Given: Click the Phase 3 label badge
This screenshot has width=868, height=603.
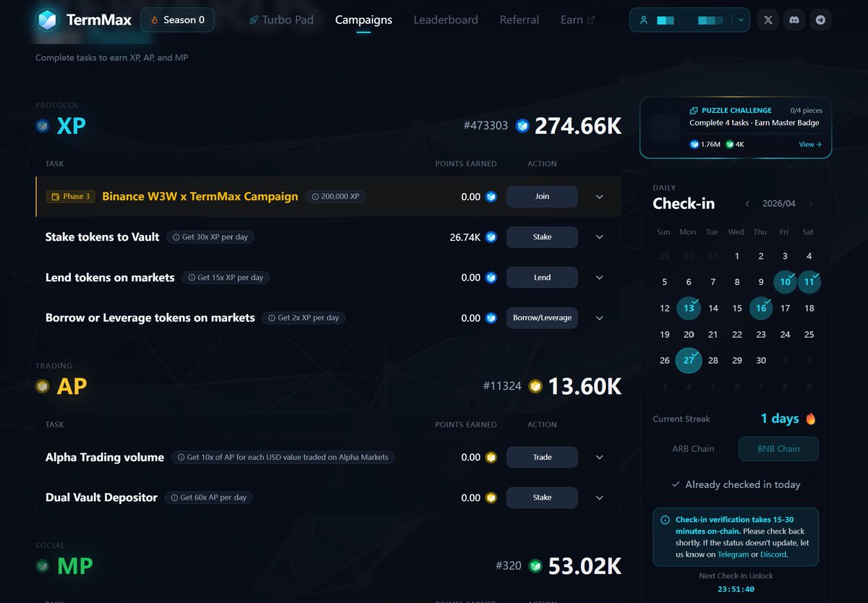Looking at the screenshot, I should (70, 197).
